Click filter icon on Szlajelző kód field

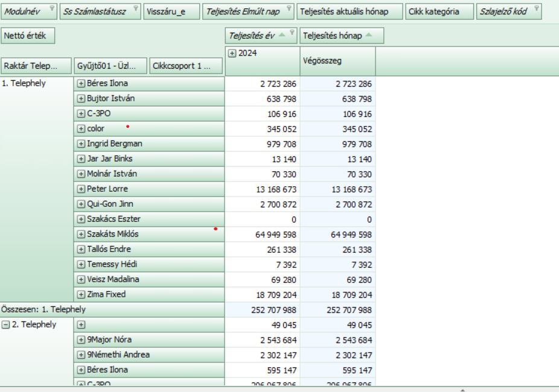tap(536, 8)
